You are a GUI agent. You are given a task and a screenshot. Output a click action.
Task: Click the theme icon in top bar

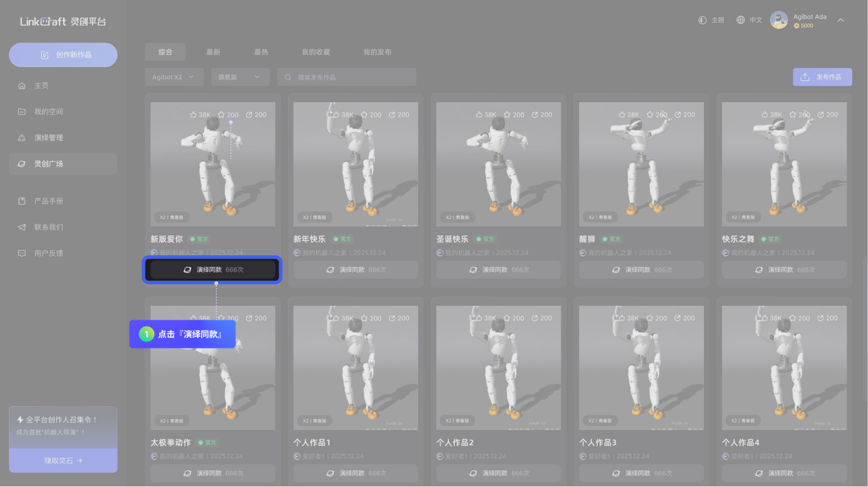(702, 21)
